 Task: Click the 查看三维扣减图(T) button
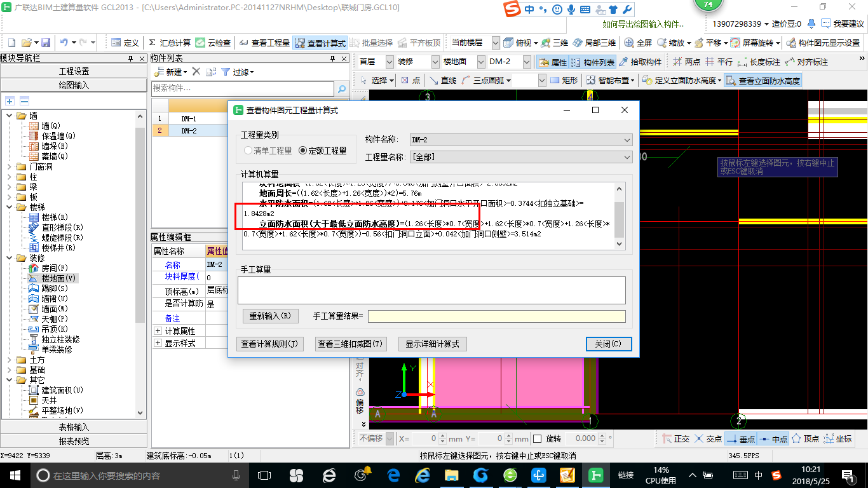tap(351, 344)
